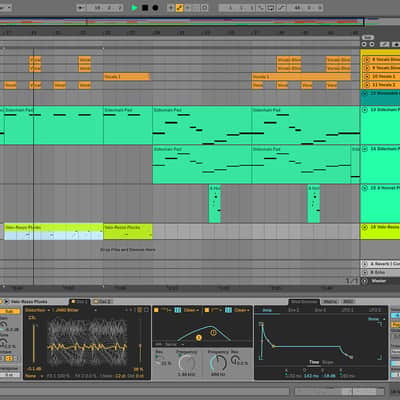Toggle MIDI Arrangement Overdub plus button

click(171, 8)
